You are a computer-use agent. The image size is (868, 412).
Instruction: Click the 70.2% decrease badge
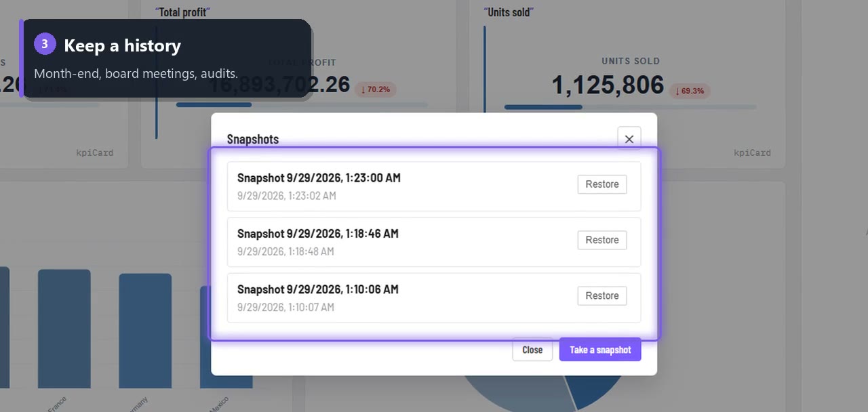point(376,89)
